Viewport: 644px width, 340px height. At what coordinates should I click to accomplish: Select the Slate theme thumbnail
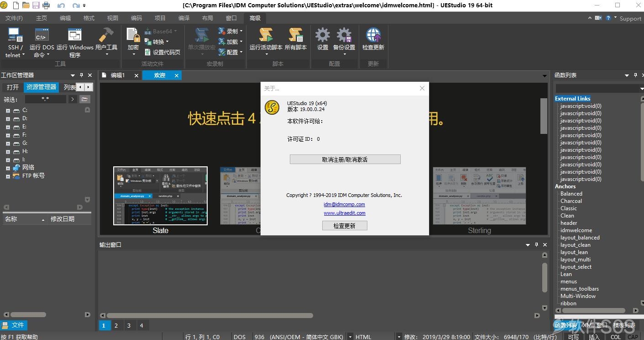click(160, 196)
